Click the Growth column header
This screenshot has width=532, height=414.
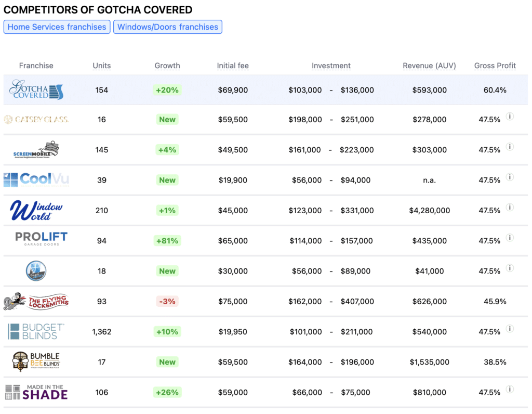tap(167, 66)
